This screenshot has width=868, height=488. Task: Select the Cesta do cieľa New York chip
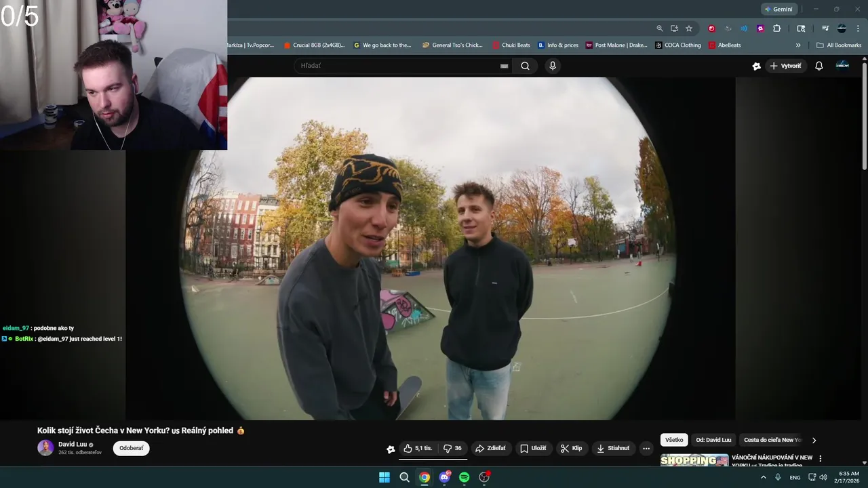pos(772,440)
